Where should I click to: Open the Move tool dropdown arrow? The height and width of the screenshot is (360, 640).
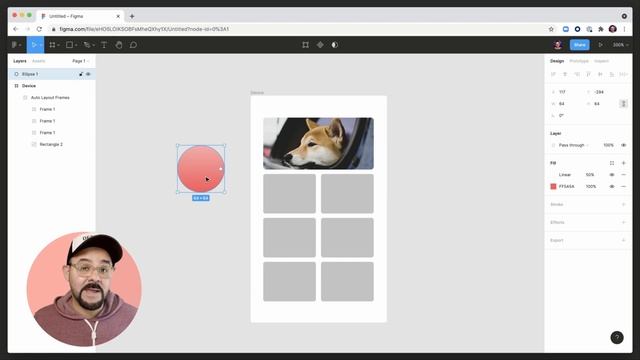(x=41, y=45)
